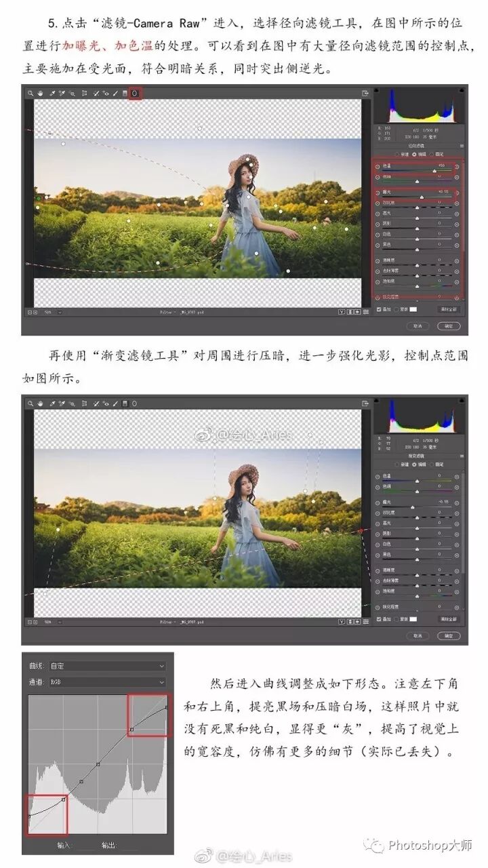Click 饱和度 slider in radial filter panel
Screen dimensions: 488x868
pyautogui.click(x=417, y=286)
